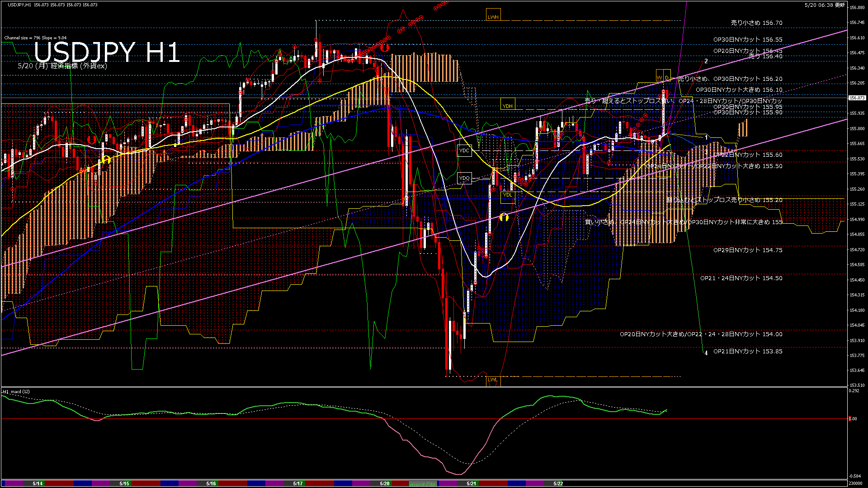Click the wave projection number 1
868x488 pixels.
[x=707, y=137]
